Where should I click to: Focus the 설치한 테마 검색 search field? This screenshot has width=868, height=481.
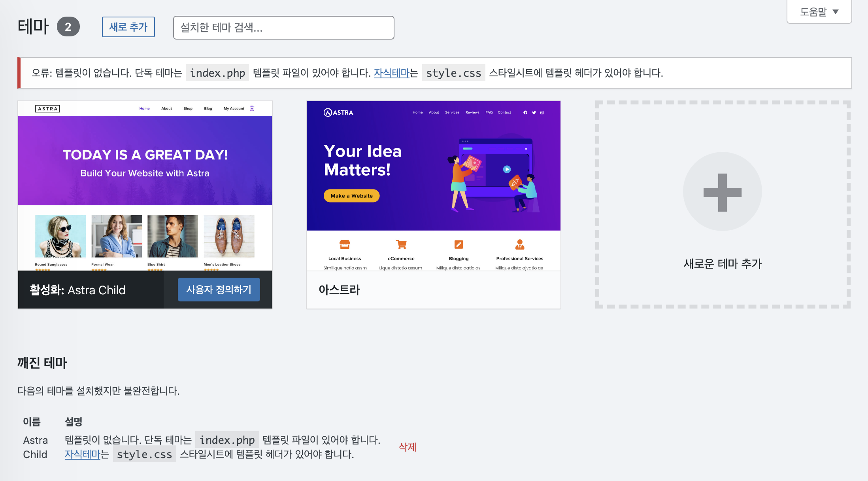tap(284, 28)
